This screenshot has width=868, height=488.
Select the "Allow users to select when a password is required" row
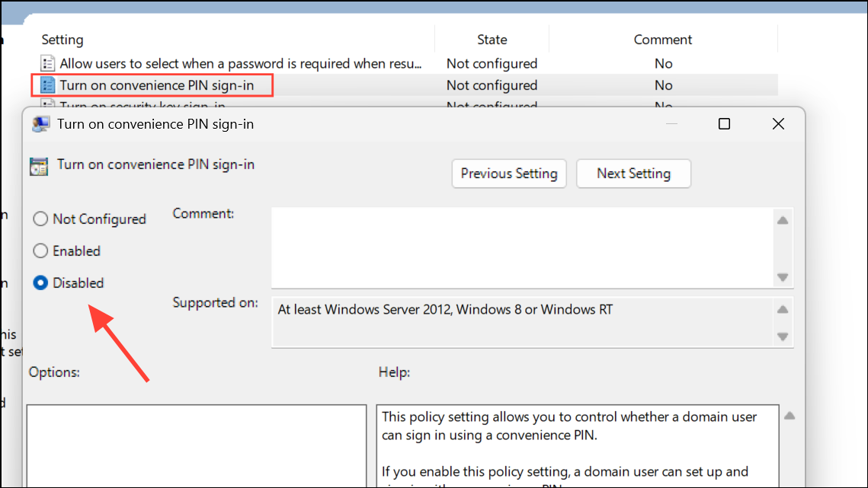point(229,63)
